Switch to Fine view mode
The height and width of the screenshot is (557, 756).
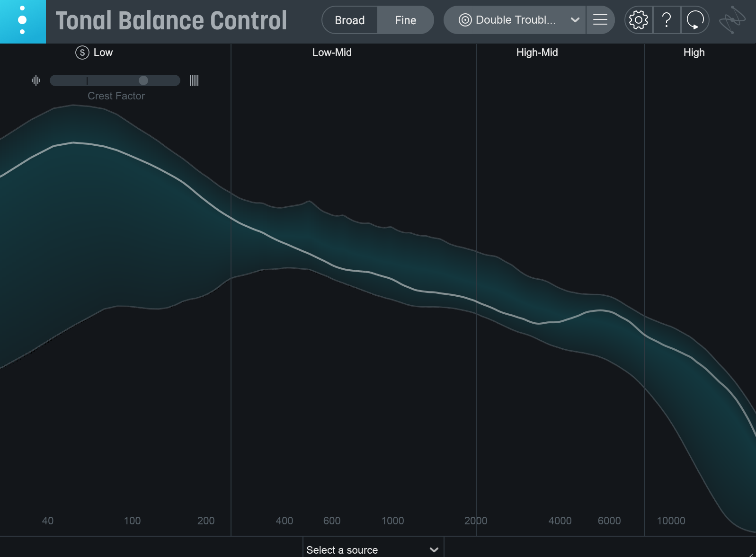406,20
